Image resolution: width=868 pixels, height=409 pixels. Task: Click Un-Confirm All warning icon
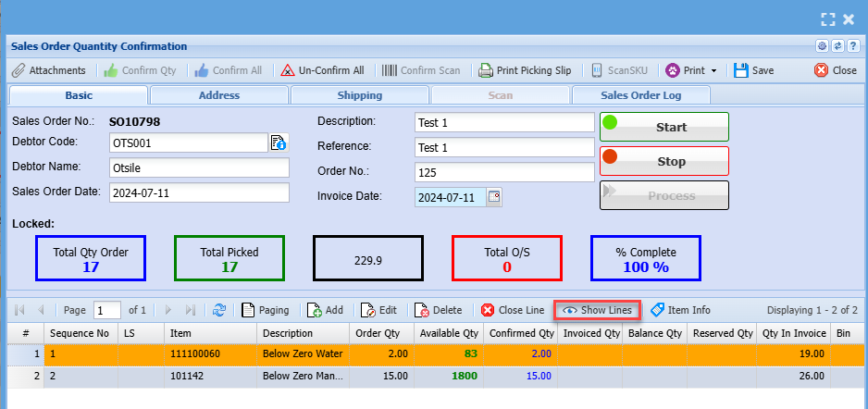pyautogui.click(x=288, y=70)
